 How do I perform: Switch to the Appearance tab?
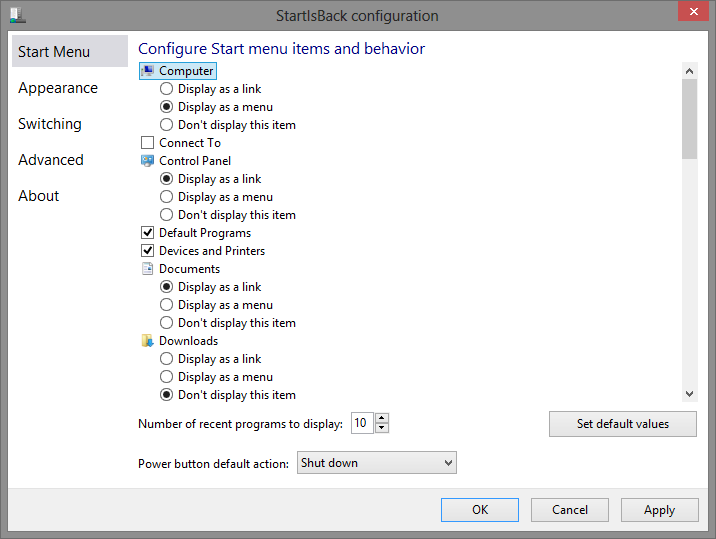58,88
